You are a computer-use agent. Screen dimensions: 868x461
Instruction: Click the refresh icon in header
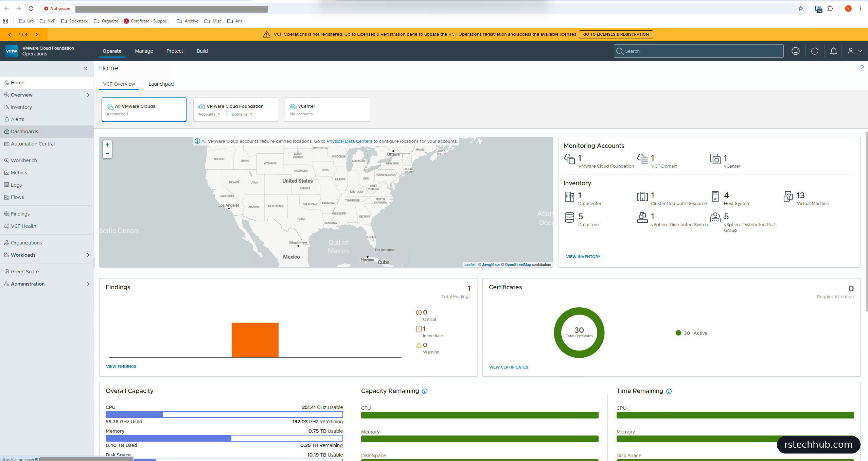coord(815,51)
